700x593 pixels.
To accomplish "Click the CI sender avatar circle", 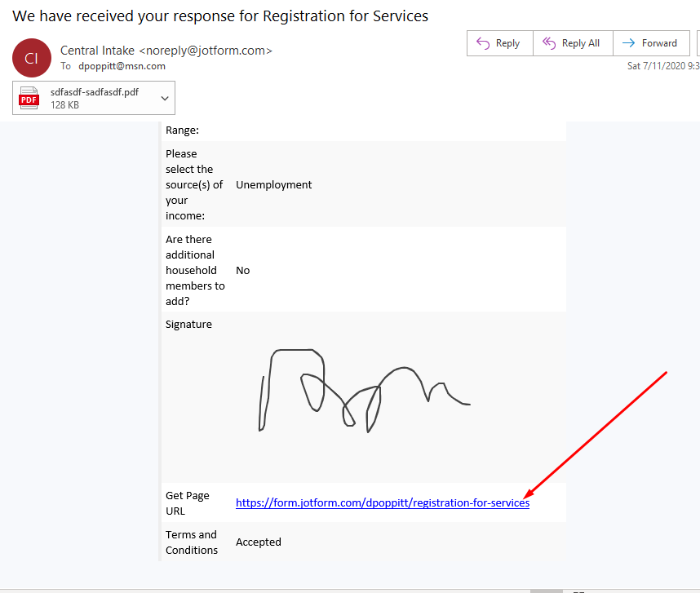I will click(31, 58).
